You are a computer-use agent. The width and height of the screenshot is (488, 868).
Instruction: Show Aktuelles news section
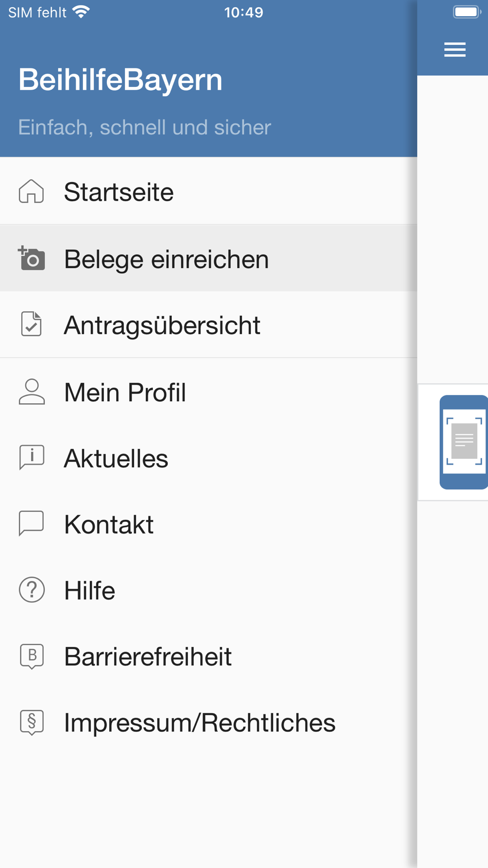[116, 458]
